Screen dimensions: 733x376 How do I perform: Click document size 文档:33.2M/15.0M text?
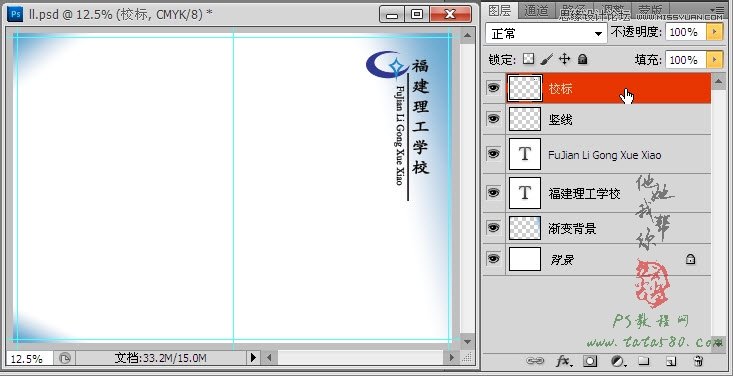[160, 358]
